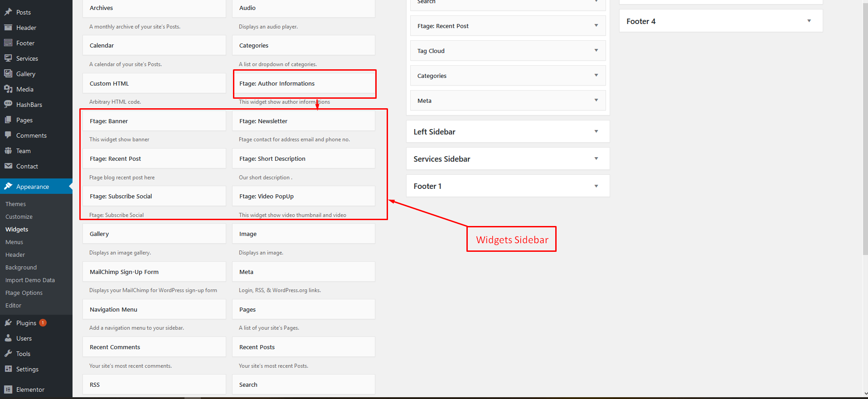
Task: Select the RSS available widget
Action: coord(154,385)
